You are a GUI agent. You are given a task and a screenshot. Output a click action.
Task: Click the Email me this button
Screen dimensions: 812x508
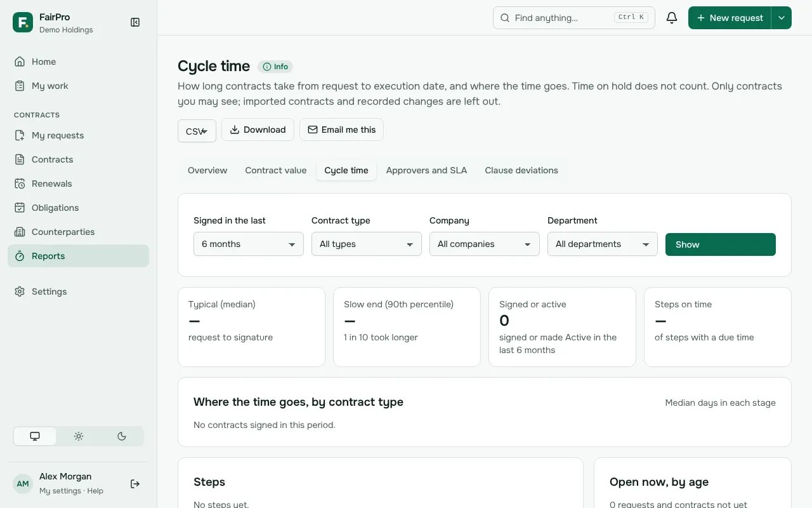tap(341, 130)
